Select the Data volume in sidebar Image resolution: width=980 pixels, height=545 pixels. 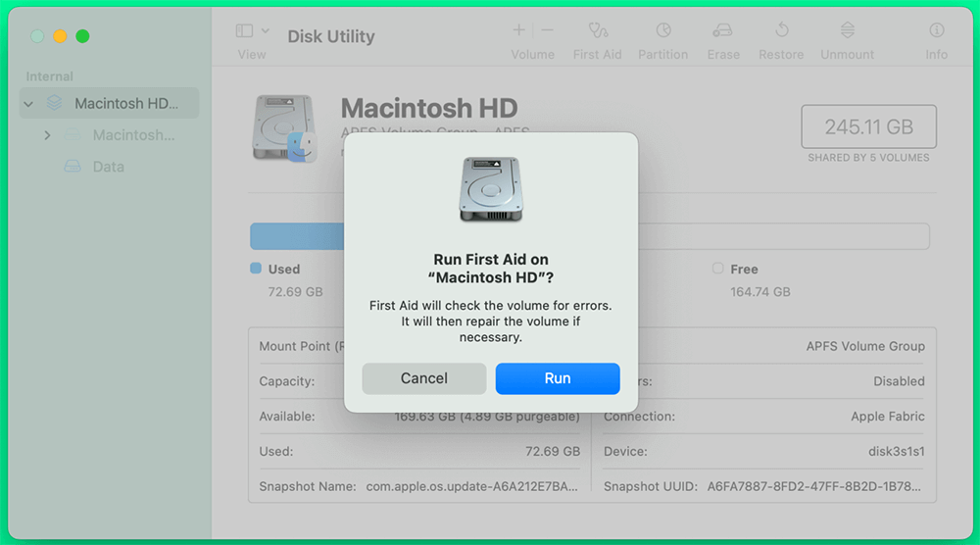pyautogui.click(x=108, y=167)
